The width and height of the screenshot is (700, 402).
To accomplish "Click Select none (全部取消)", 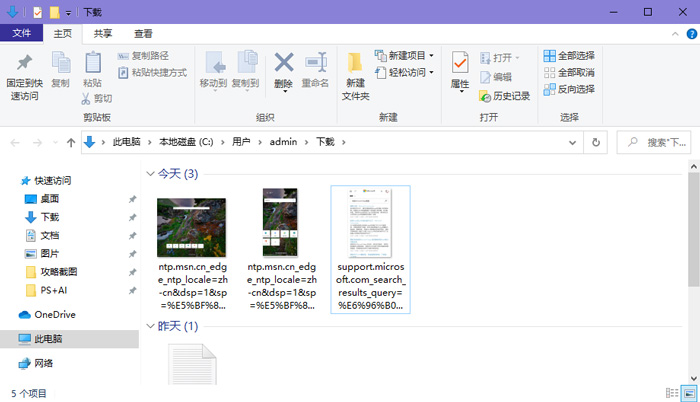I will click(x=569, y=72).
